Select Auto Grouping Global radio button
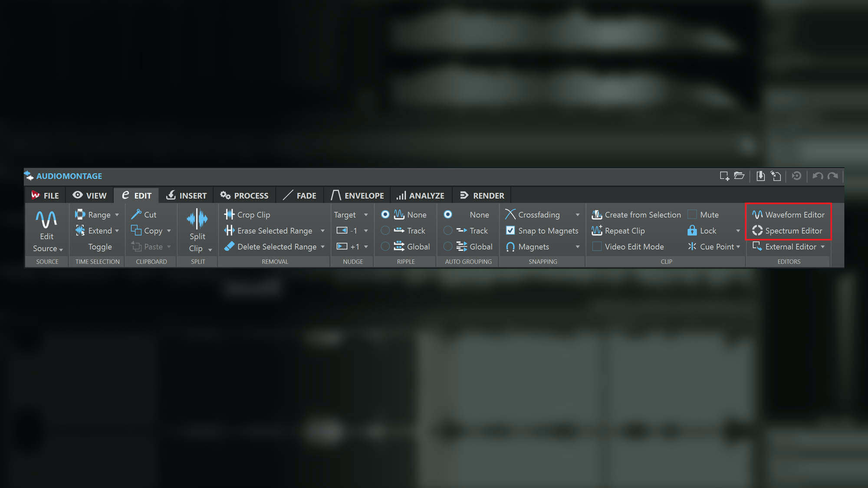Screen dimensions: 868x488 [448, 246]
